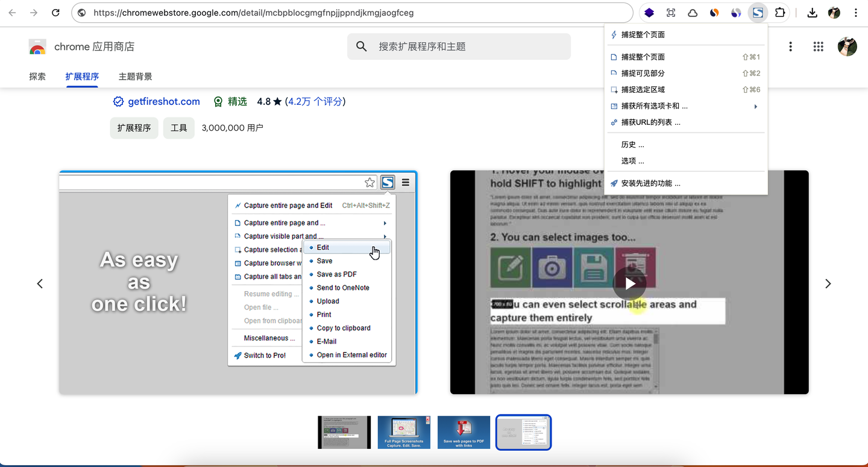The width and height of the screenshot is (868, 467).
Task: Open the FireShot extension icon in the toolbar
Action: click(758, 12)
